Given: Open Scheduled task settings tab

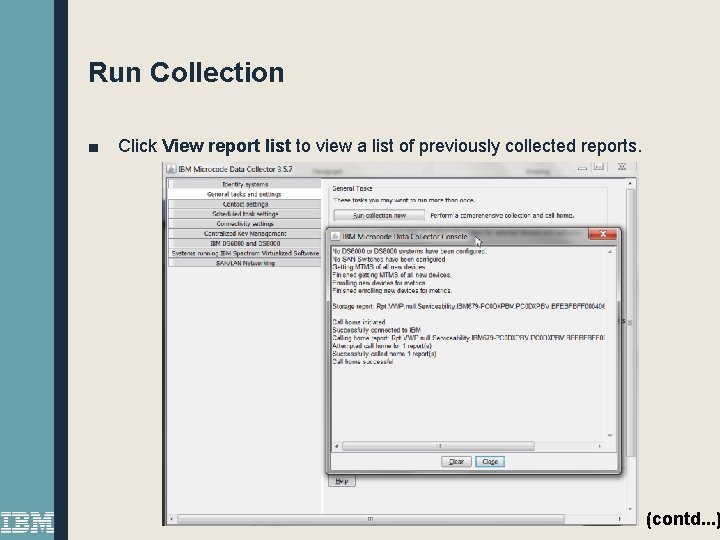Looking at the screenshot, I should point(245,214).
